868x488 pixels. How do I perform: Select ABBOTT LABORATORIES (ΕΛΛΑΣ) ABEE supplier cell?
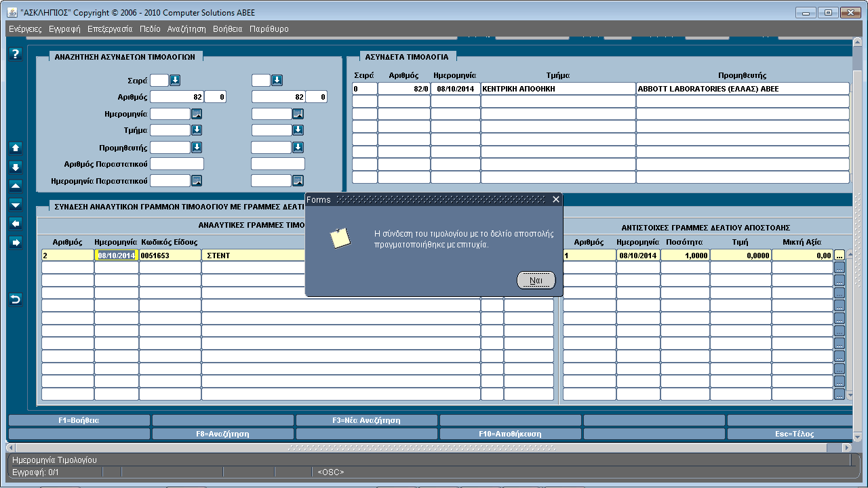coord(743,89)
